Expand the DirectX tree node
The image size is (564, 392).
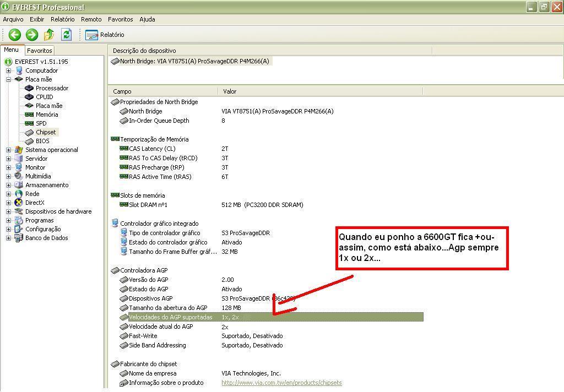(x=9, y=203)
